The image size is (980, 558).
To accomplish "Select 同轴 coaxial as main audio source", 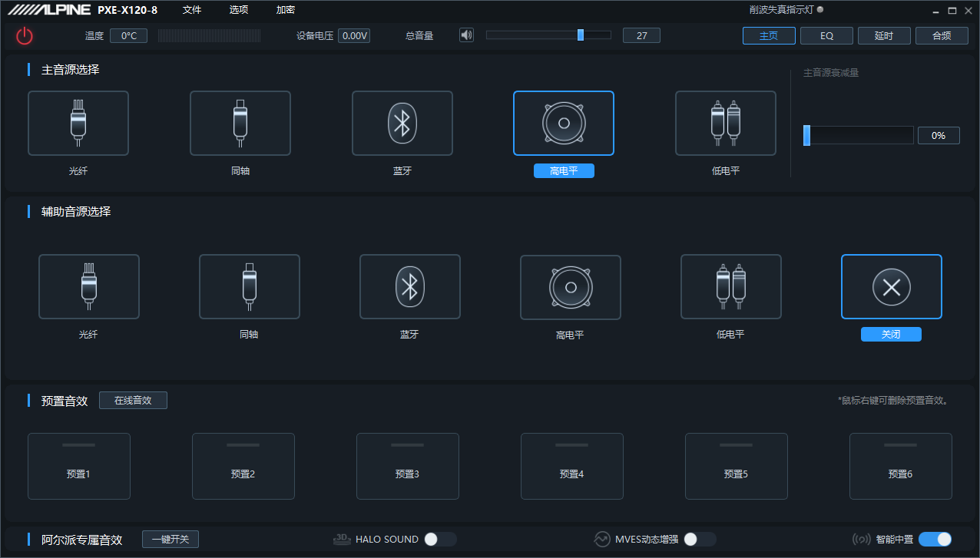I will tap(240, 124).
